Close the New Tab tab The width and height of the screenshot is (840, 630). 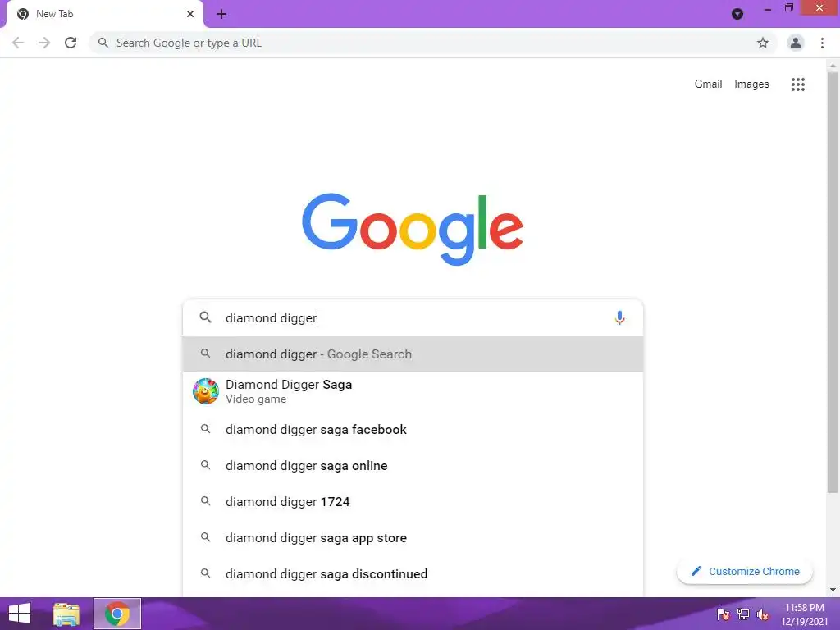190,14
